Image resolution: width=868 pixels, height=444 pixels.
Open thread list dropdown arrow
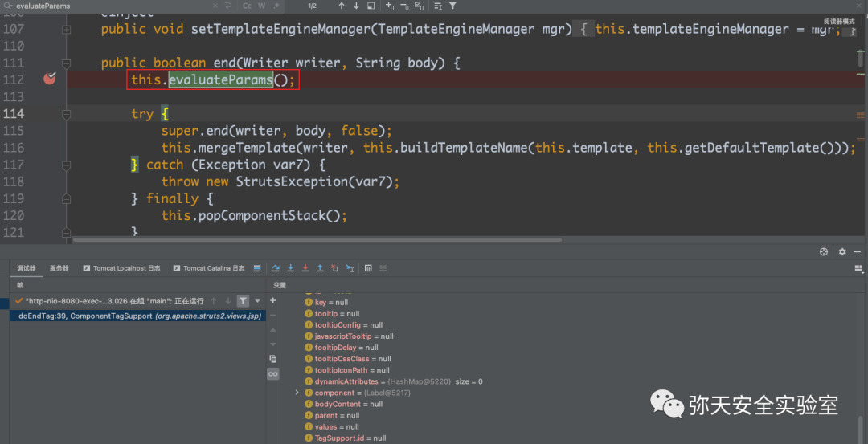(257, 301)
